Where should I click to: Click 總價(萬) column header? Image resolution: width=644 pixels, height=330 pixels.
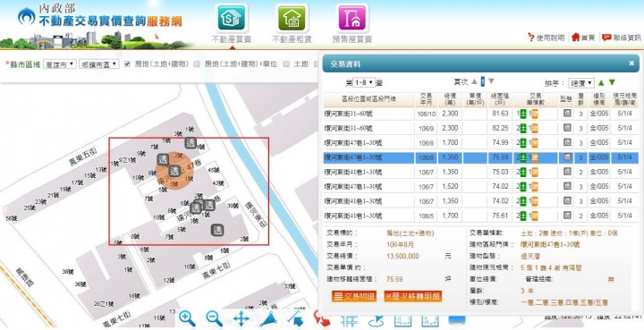450,100
